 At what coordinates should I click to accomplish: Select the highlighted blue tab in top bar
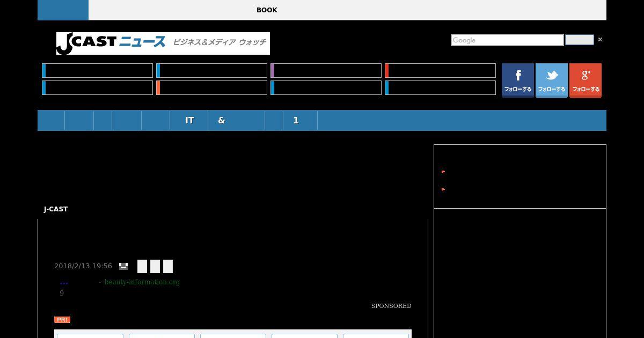(63, 10)
